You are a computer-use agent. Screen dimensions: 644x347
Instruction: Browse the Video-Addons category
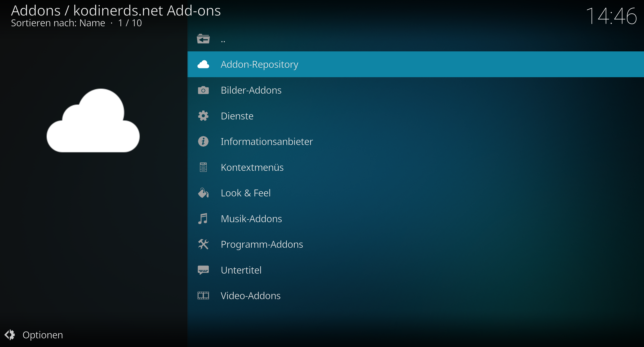coord(416,295)
